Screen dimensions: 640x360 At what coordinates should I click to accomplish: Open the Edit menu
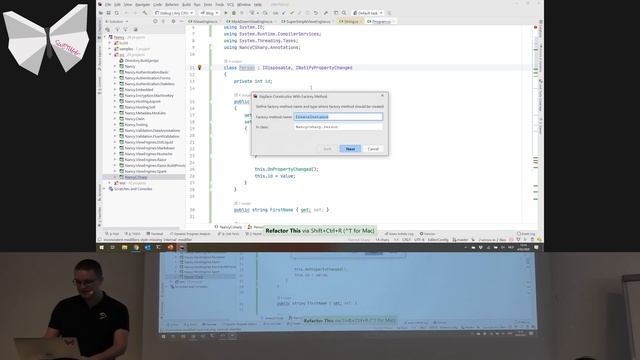click(117, 4)
